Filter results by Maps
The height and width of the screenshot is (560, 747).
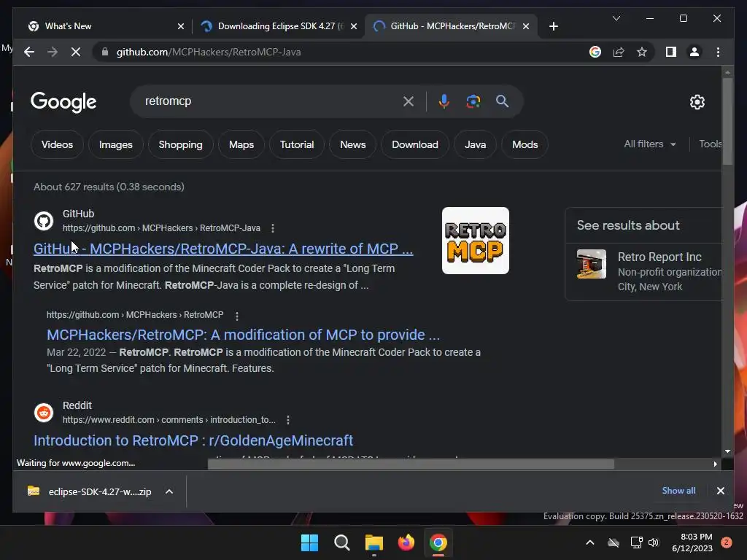(241, 144)
